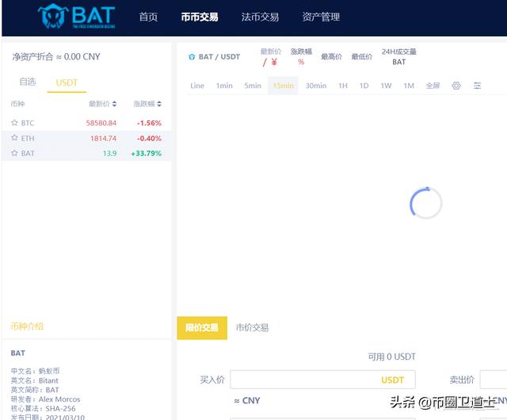507x420 pixels.
Task: Select the ETH row in coin list
Action: (x=86, y=138)
